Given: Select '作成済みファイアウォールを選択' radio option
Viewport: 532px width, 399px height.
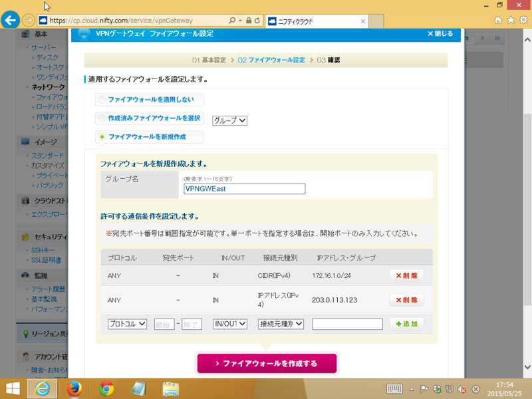Looking at the screenshot, I should tap(102, 118).
